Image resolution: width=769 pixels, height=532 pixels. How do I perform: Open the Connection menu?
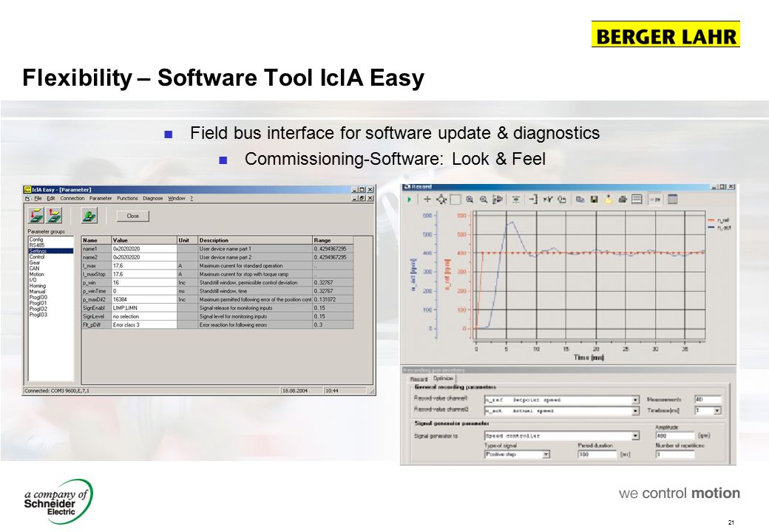(72, 199)
